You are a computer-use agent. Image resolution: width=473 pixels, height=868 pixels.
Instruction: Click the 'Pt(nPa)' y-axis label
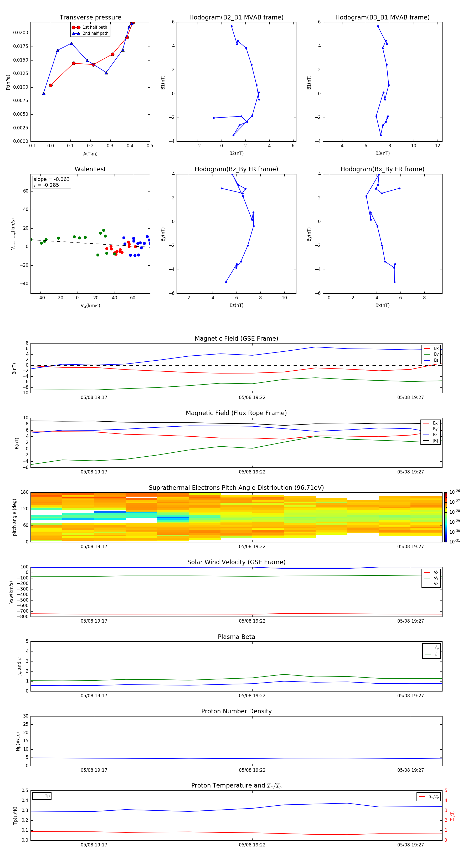point(8,82)
